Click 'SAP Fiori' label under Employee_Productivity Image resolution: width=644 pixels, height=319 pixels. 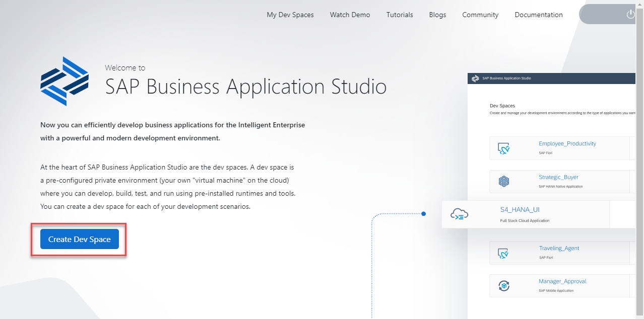(x=546, y=153)
